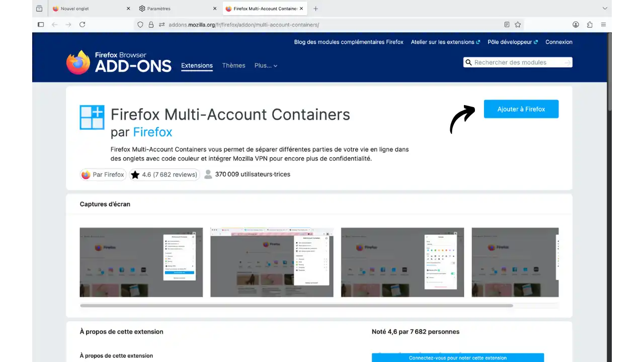The height and width of the screenshot is (362, 644).
Task: Bookmark this page with the star icon
Action: [519, 24]
